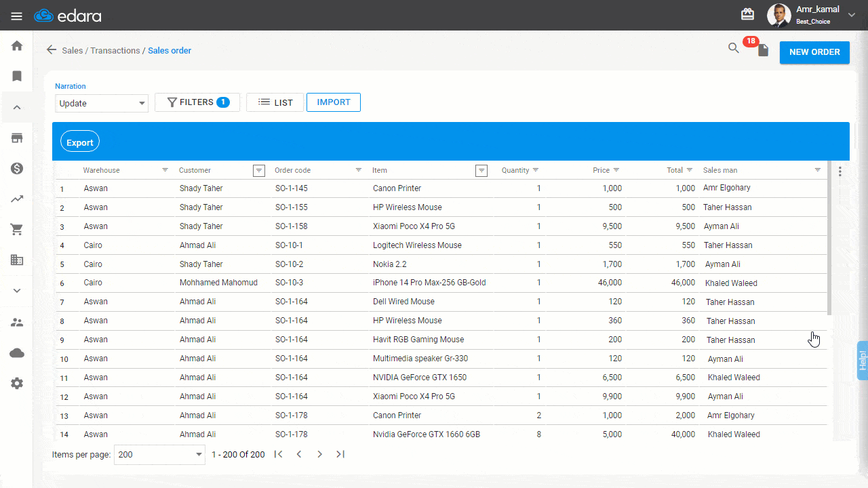Go back using the breadcrumb arrow
This screenshot has height=488, width=868.
51,50
